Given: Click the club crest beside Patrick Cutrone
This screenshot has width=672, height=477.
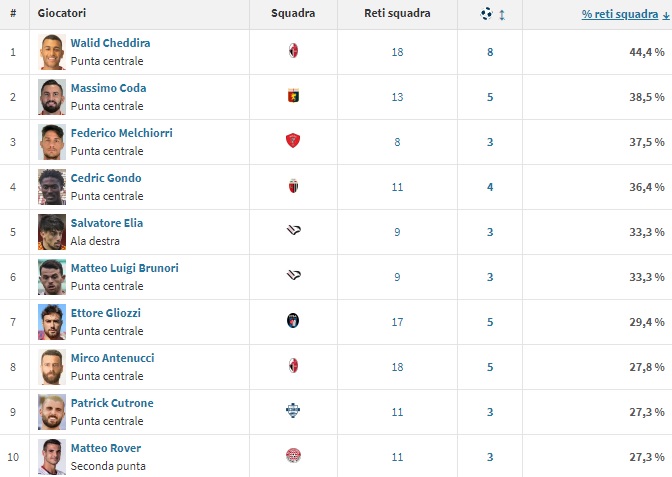Looking at the screenshot, I should 293,411.
